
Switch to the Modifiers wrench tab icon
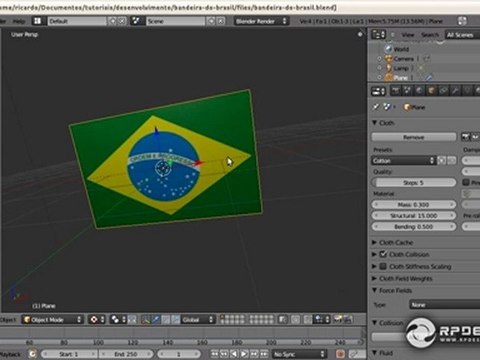[455, 90]
